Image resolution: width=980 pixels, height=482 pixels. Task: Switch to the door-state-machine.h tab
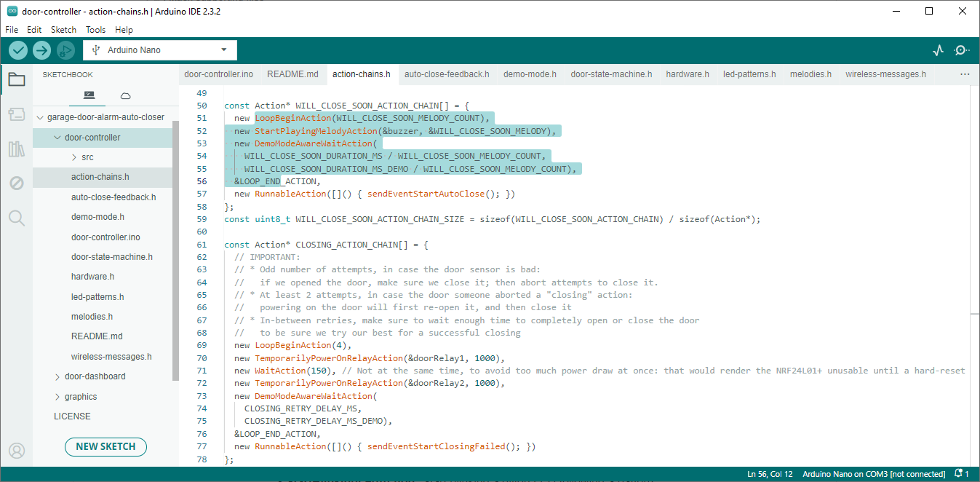[x=611, y=74]
